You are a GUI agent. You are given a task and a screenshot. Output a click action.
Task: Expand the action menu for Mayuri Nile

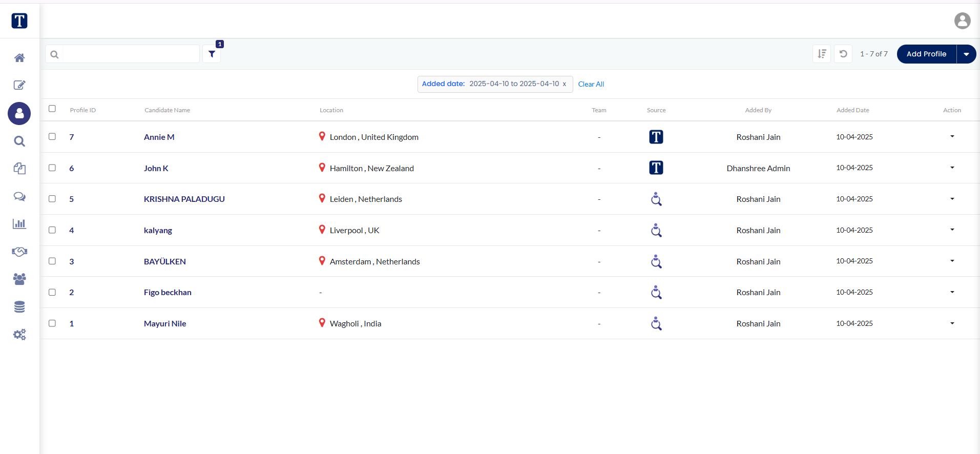[952, 323]
